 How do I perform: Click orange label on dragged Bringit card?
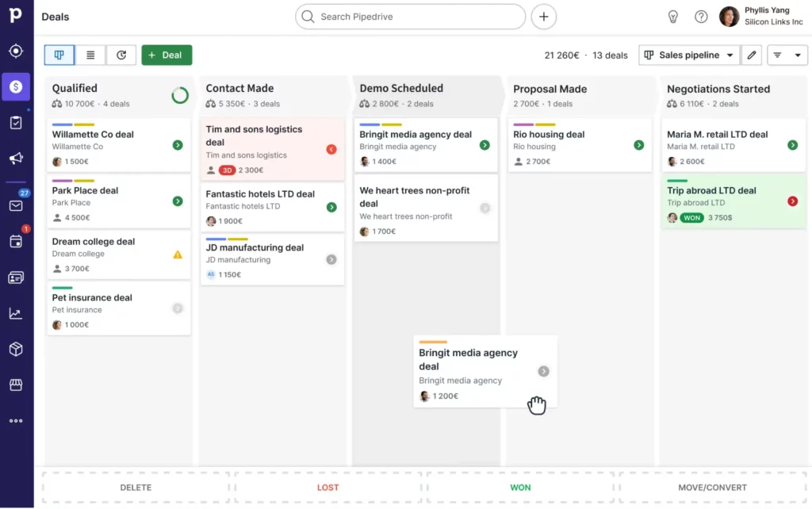[x=432, y=342]
